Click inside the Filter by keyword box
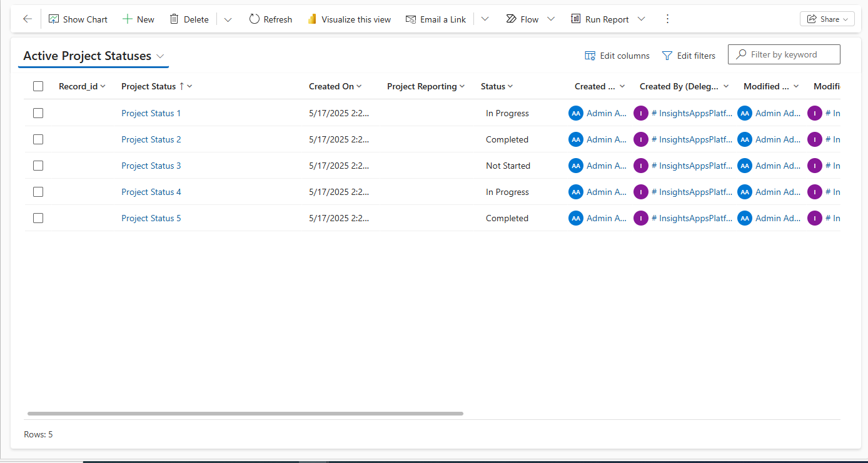Image resolution: width=868 pixels, height=463 pixels. pos(788,54)
